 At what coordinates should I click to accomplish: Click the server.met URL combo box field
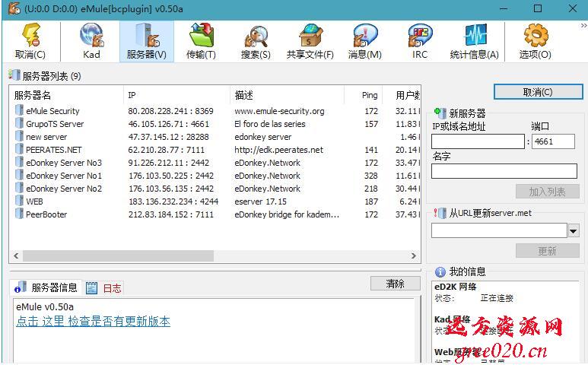coord(499,230)
